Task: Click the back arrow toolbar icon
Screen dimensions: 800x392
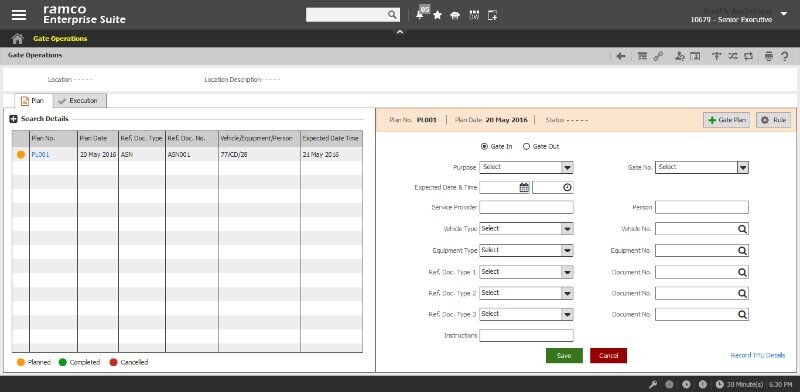Action: click(621, 57)
